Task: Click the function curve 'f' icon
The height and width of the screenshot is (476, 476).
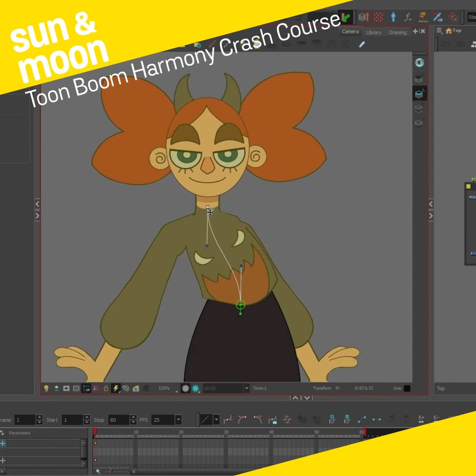Action: (408, 17)
